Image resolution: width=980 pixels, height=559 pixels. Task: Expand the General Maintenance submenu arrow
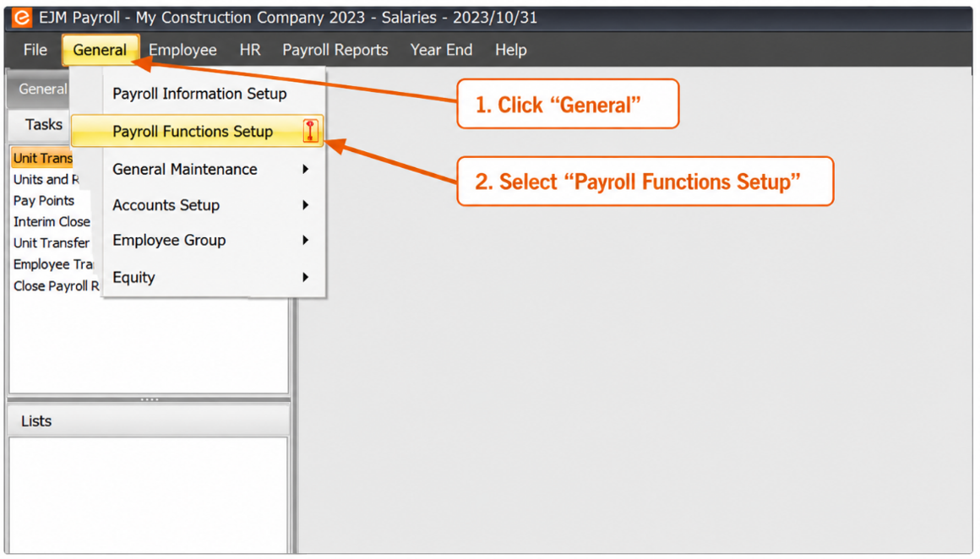(306, 169)
